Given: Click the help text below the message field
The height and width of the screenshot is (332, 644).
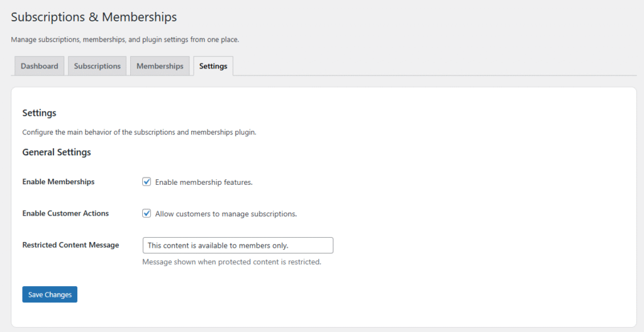Looking at the screenshot, I should [231, 262].
